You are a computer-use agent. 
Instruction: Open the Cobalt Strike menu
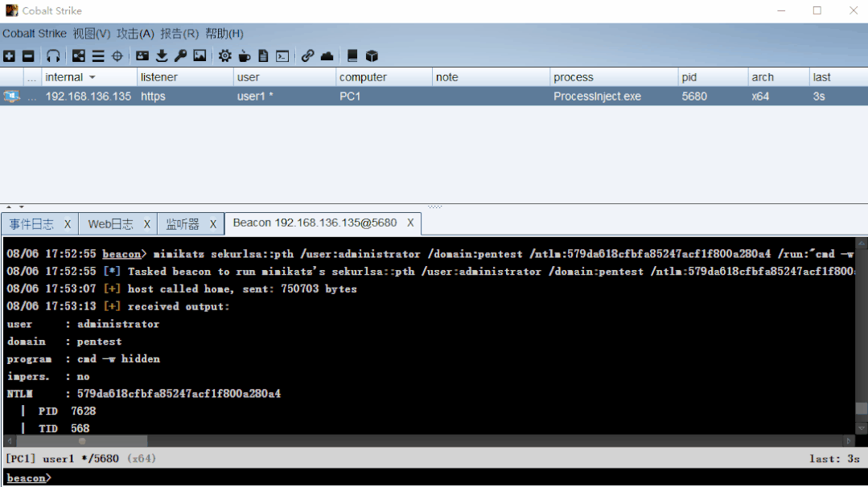tap(35, 34)
